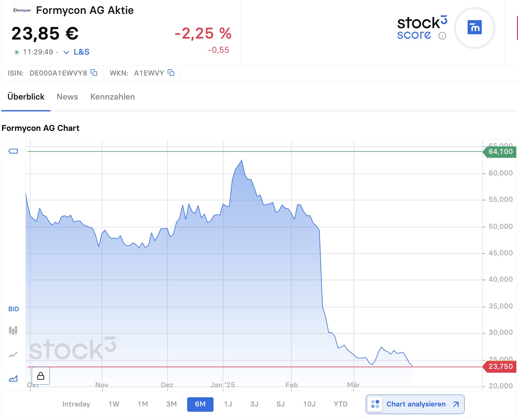Switch chart to candlestick view

pos(13,330)
